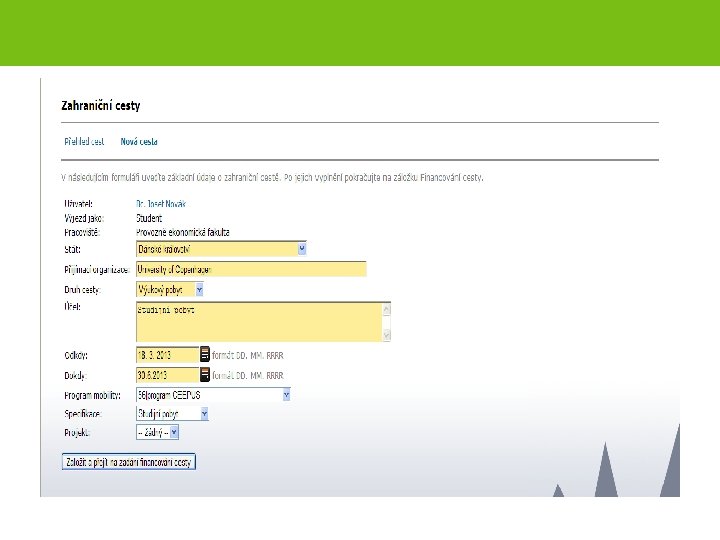Open Program mobility dropdown with CEEPUS
This screenshot has width=720, height=540.
[213, 395]
